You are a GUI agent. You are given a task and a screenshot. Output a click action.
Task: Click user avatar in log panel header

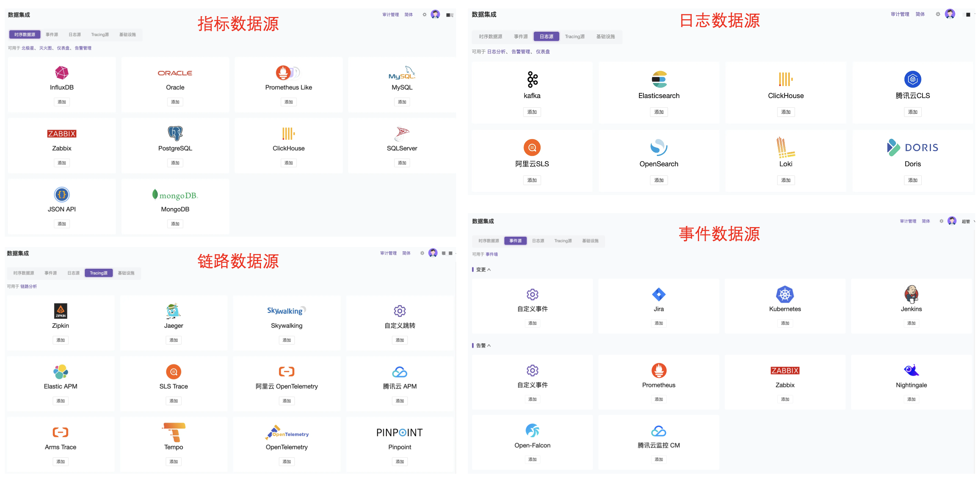950,14
